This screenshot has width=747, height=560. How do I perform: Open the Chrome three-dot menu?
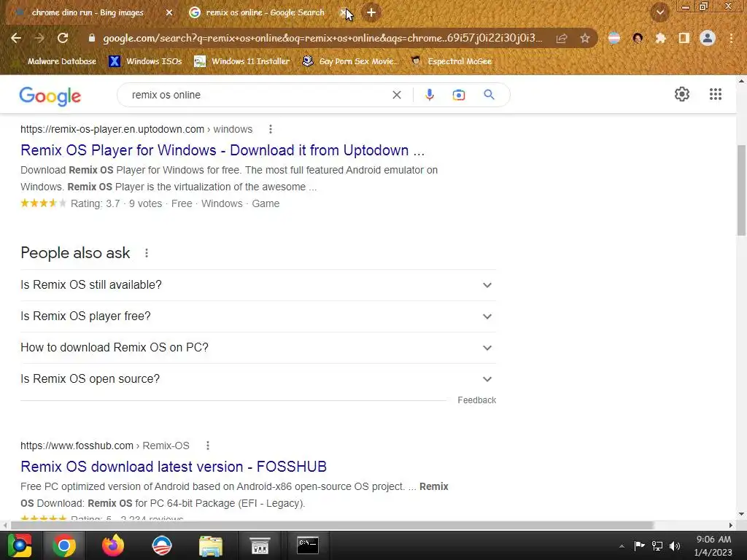(x=731, y=38)
